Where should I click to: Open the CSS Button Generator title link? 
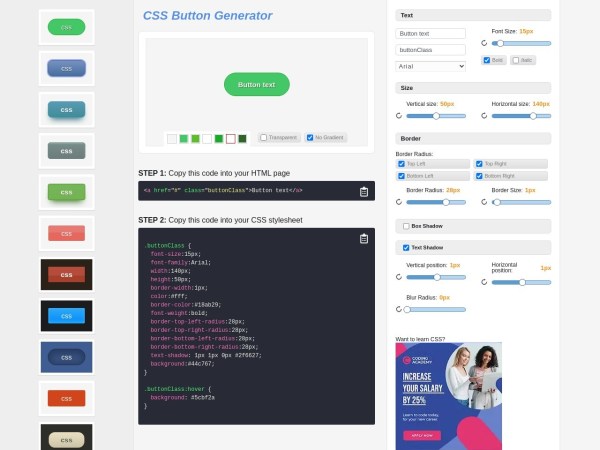click(x=207, y=16)
